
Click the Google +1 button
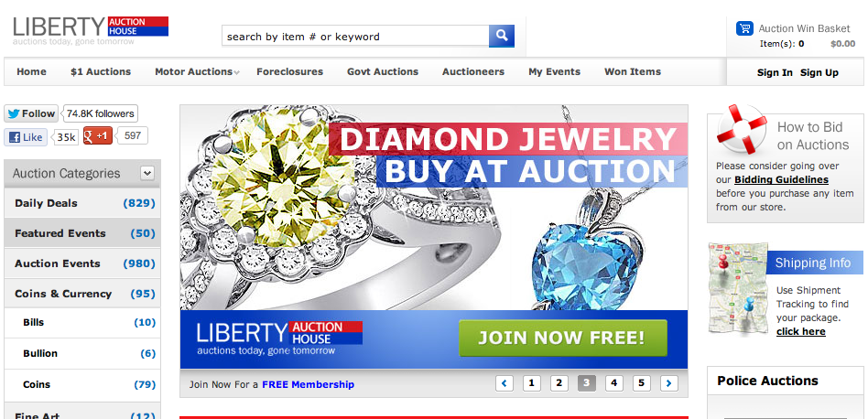[98, 135]
